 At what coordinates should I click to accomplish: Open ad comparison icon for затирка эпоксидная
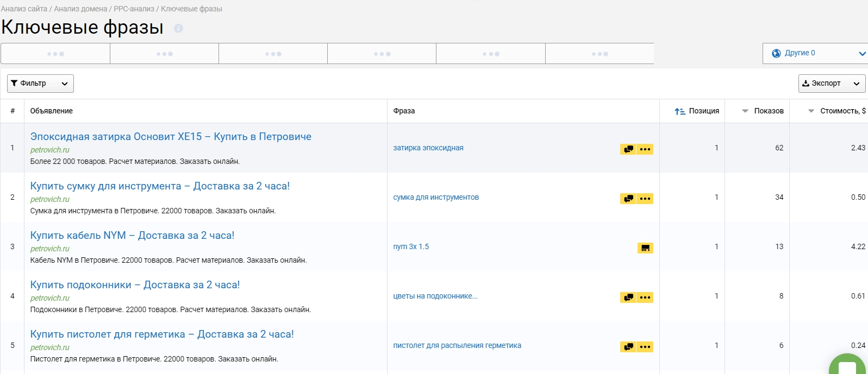pyautogui.click(x=628, y=149)
